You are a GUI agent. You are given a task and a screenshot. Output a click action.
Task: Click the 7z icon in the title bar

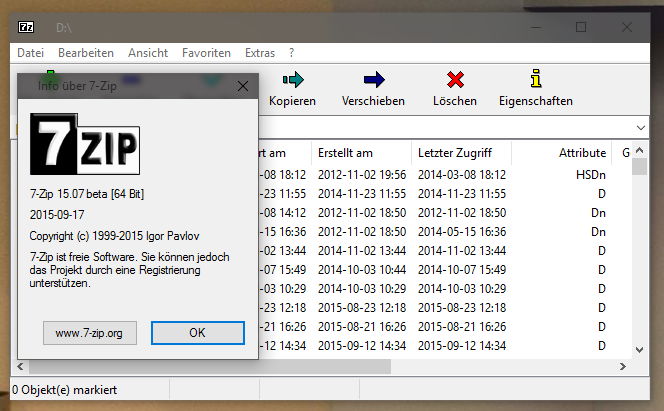26,27
